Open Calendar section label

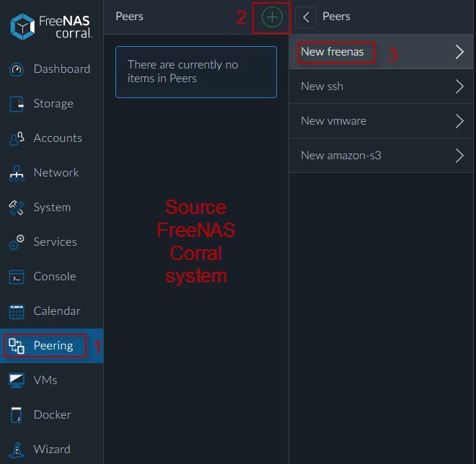click(x=57, y=311)
